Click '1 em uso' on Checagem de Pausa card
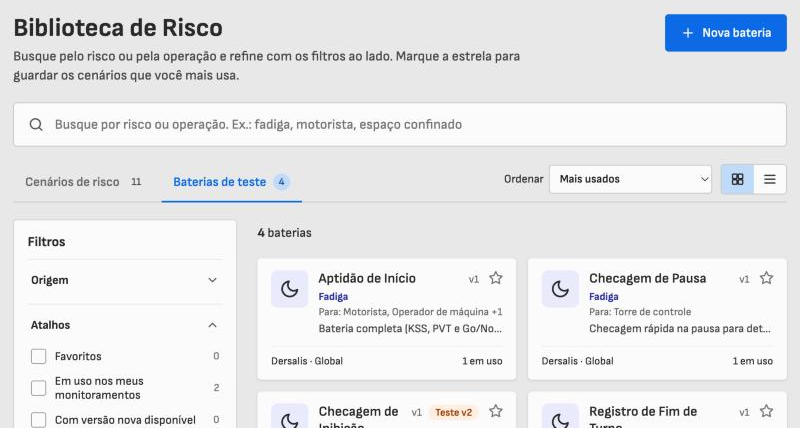Viewport: 800px width, 428px height. (x=753, y=361)
